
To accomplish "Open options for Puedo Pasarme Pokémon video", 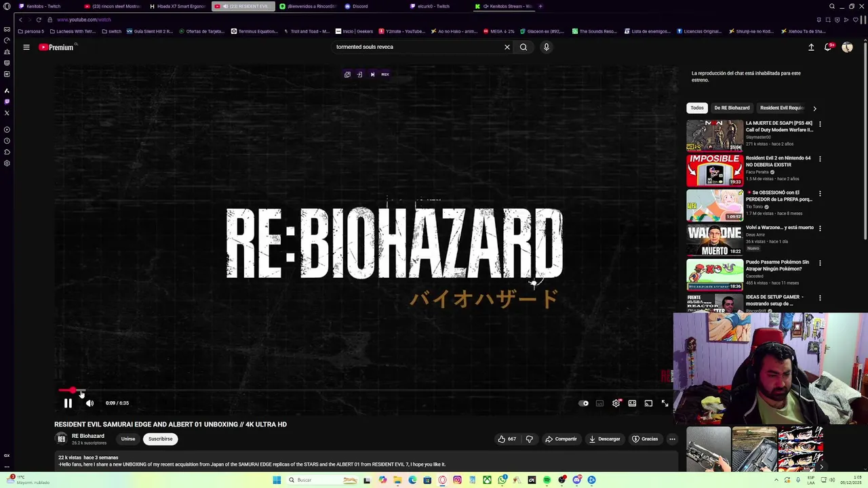I will tap(820, 263).
